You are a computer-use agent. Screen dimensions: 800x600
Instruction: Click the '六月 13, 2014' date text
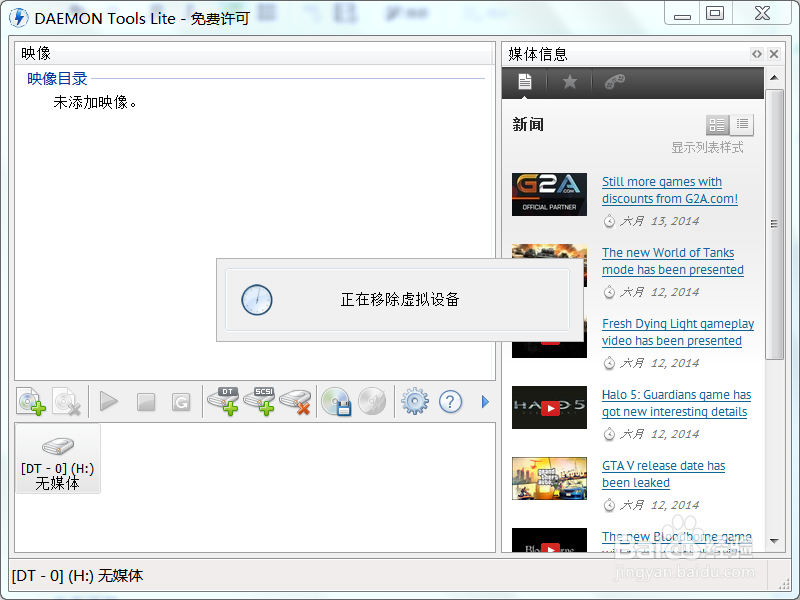point(659,221)
